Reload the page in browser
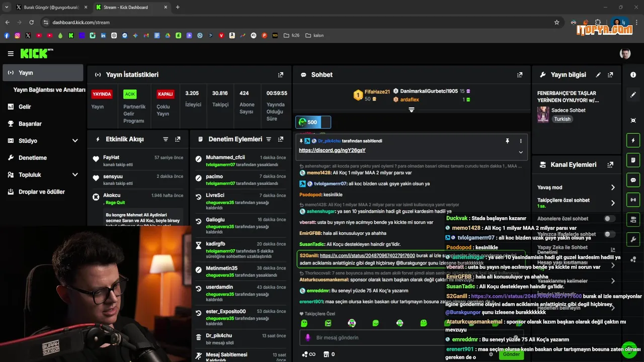Image resolution: width=644 pixels, height=362 pixels. pos(31,22)
